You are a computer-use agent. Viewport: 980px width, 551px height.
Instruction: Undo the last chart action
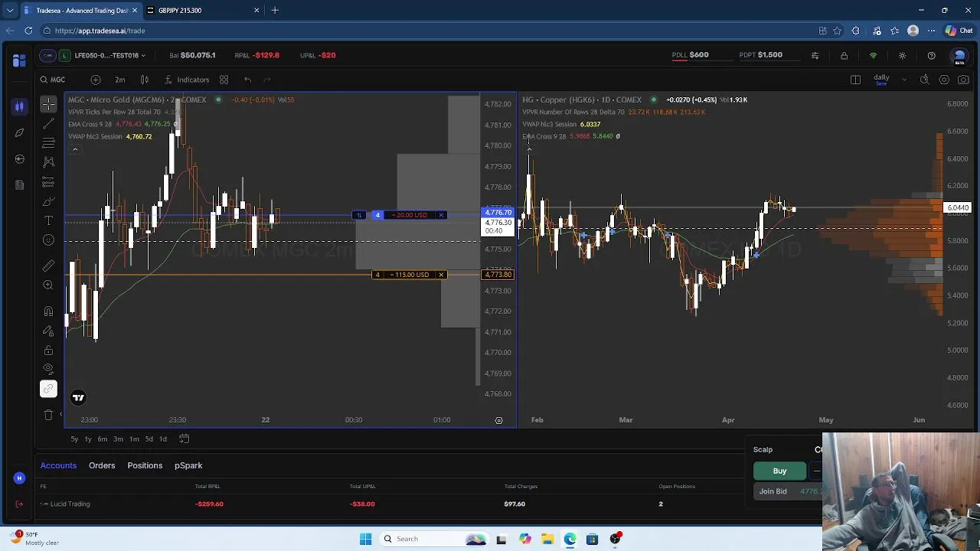[247, 80]
